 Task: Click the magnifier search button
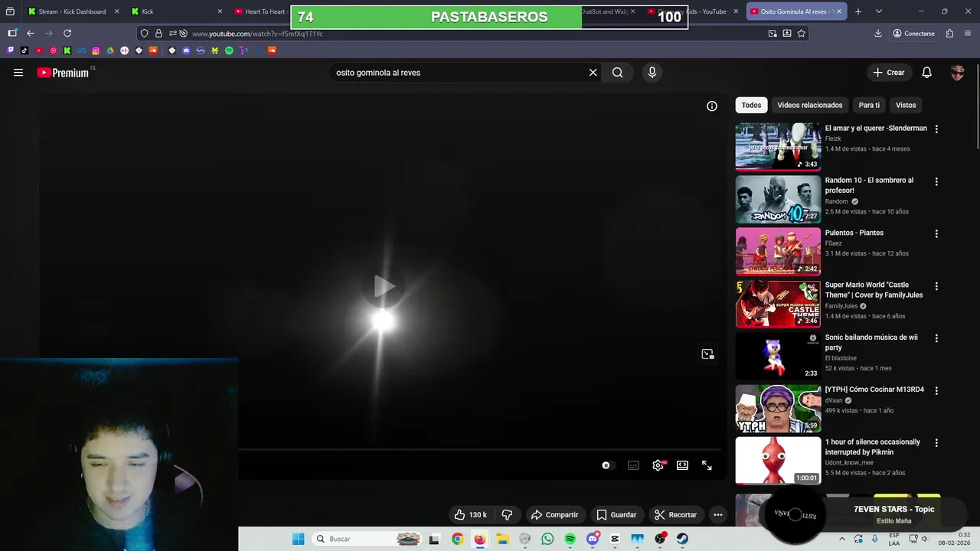click(618, 73)
